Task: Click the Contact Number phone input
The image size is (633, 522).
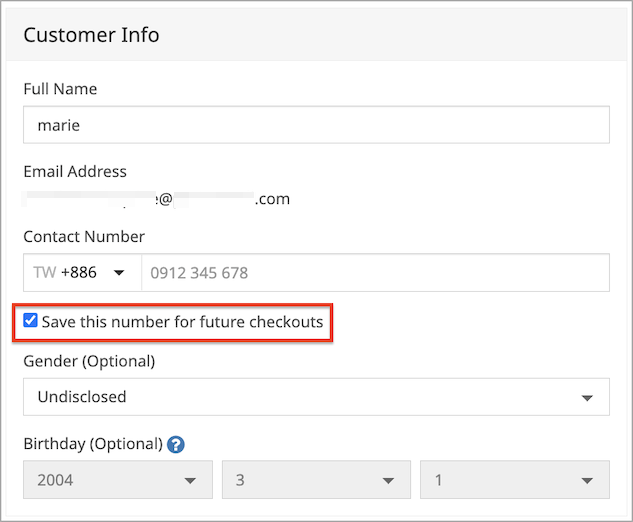Action: click(x=375, y=273)
